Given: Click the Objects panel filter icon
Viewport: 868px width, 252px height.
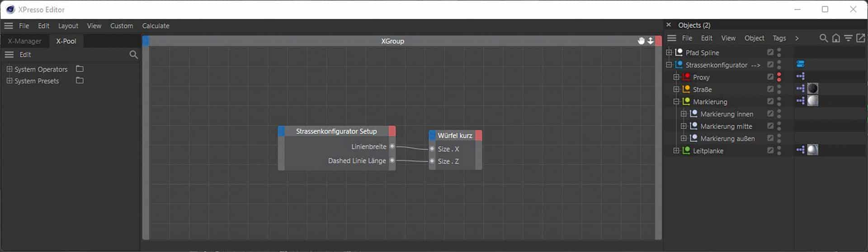Looking at the screenshot, I should 848,38.
